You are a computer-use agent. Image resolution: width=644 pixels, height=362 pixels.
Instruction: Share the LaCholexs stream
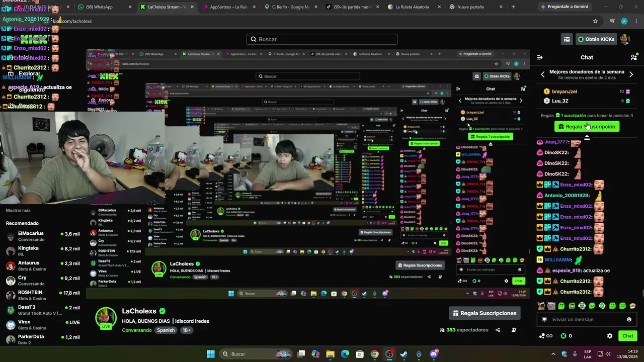[x=498, y=330]
